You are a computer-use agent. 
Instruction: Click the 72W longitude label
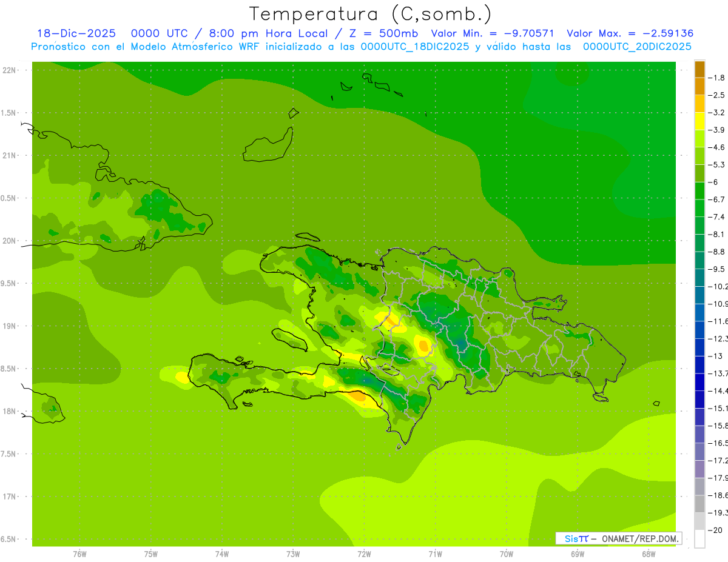[x=364, y=554]
